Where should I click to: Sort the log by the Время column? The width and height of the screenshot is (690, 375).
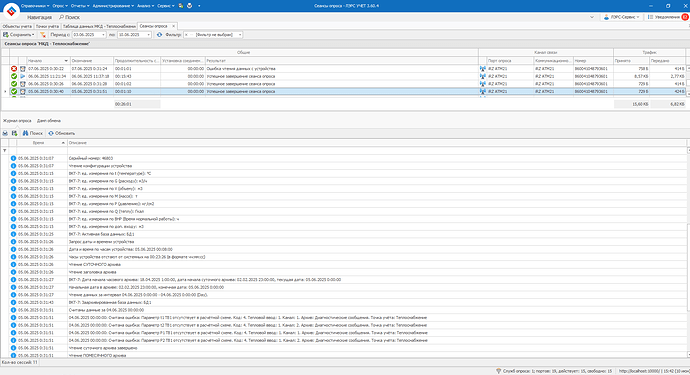point(42,143)
